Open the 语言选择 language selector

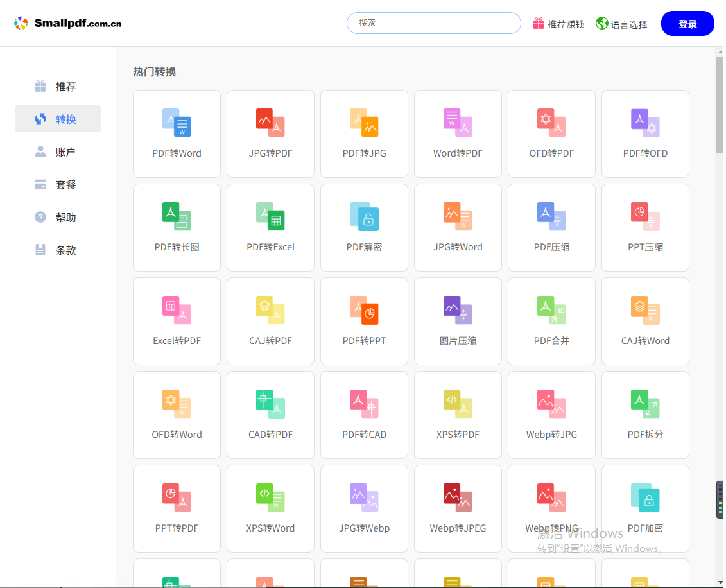621,24
